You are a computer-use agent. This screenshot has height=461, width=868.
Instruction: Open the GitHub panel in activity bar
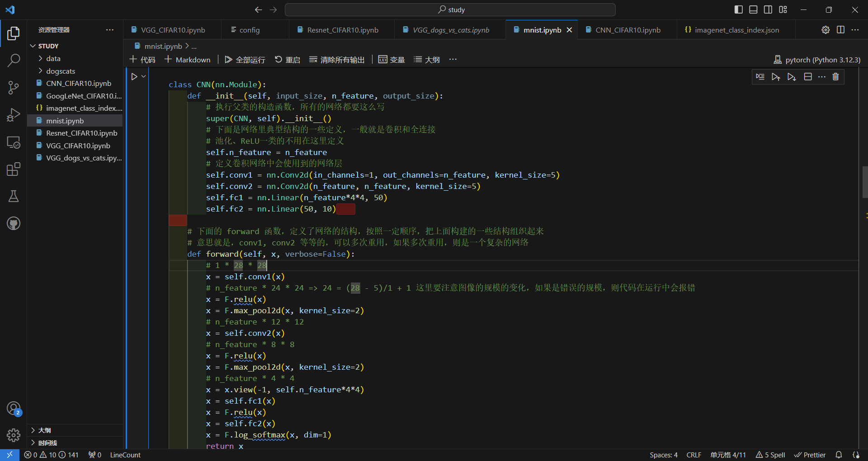pos(14,223)
